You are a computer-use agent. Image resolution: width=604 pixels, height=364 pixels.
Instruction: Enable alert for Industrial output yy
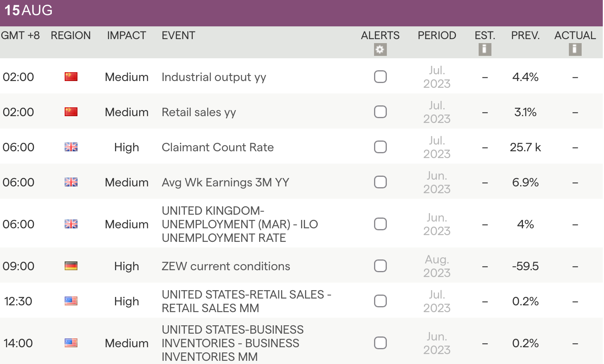pos(380,77)
